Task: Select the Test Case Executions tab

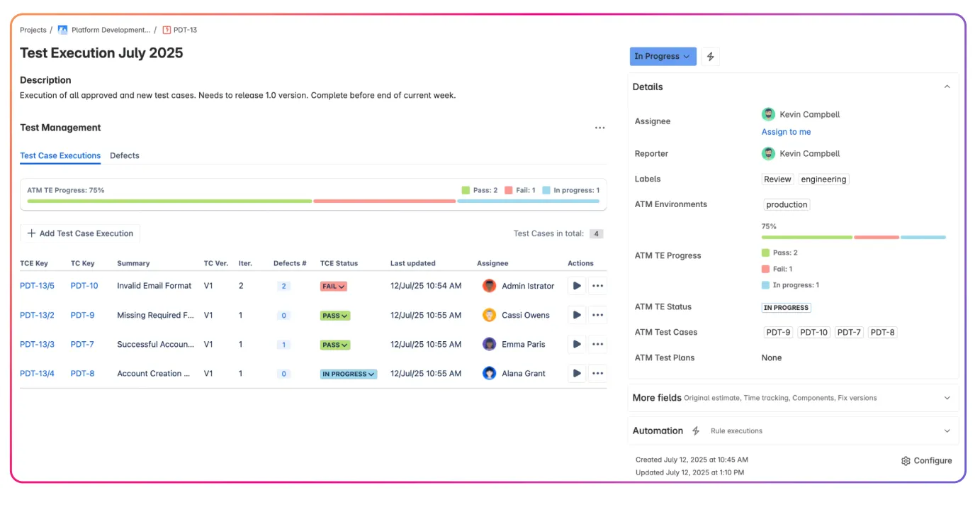Action: pos(60,155)
